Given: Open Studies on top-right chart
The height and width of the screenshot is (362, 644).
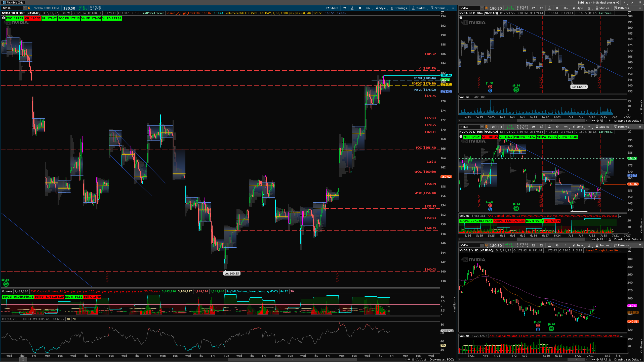Looking at the screenshot, I should [x=602, y=8].
